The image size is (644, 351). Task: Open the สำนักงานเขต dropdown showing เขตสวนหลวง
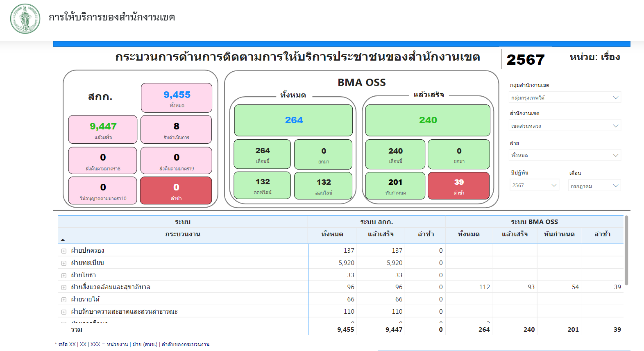coord(565,126)
